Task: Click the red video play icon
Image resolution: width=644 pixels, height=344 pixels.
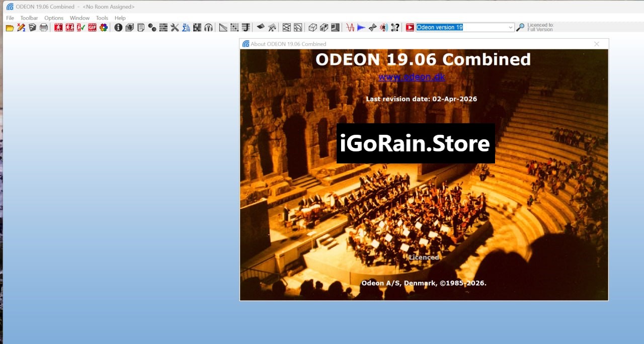Action: tap(410, 28)
